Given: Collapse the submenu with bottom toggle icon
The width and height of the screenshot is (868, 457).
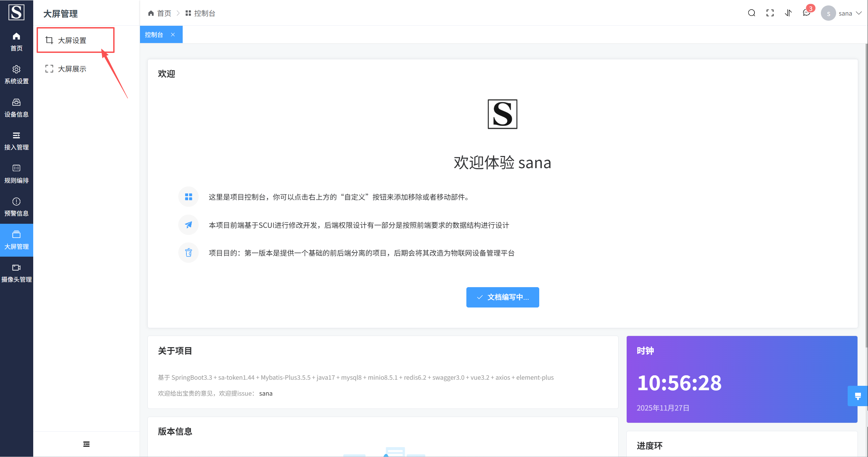Looking at the screenshot, I should coord(86,444).
